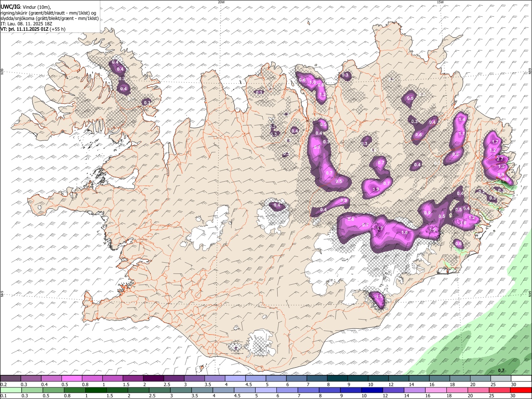532x399 pixels.
Task: Click the 0.7 value over the green sea area
Action: coord(501,370)
